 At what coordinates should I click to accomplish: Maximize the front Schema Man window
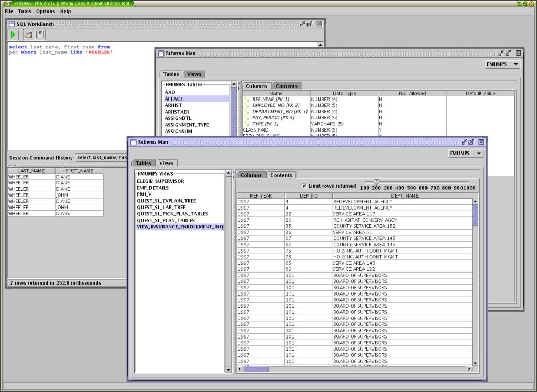[x=472, y=142]
